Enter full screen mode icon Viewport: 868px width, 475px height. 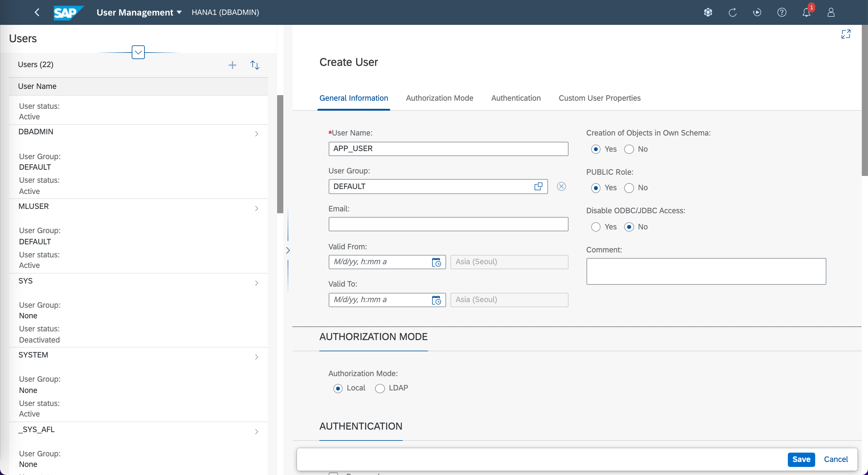tap(845, 34)
